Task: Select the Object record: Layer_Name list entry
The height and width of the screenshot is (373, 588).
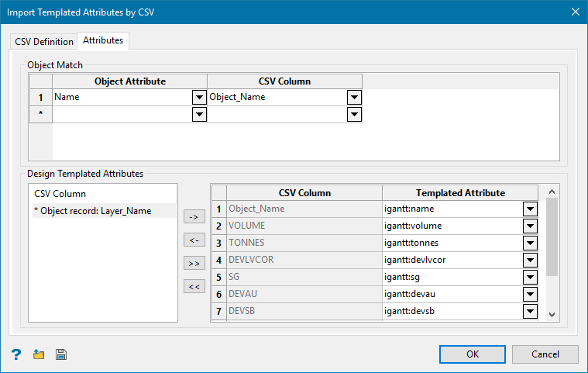Action: pos(97,211)
